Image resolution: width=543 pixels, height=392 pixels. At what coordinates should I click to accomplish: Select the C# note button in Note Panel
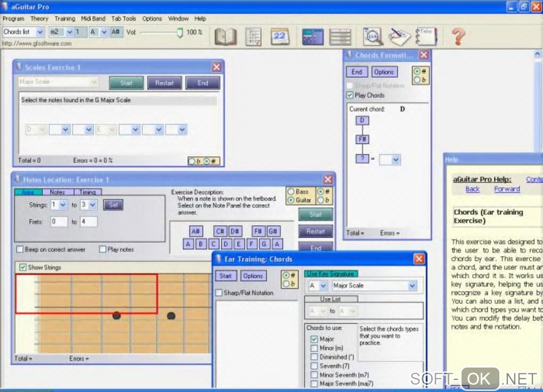[x=220, y=231]
